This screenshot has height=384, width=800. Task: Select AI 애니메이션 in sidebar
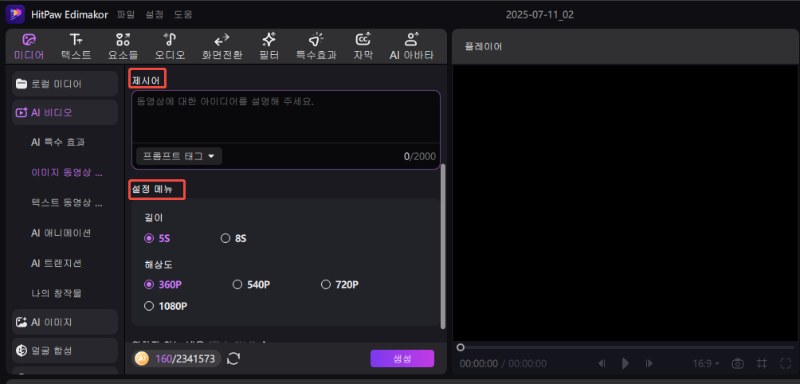pyautogui.click(x=61, y=233)
